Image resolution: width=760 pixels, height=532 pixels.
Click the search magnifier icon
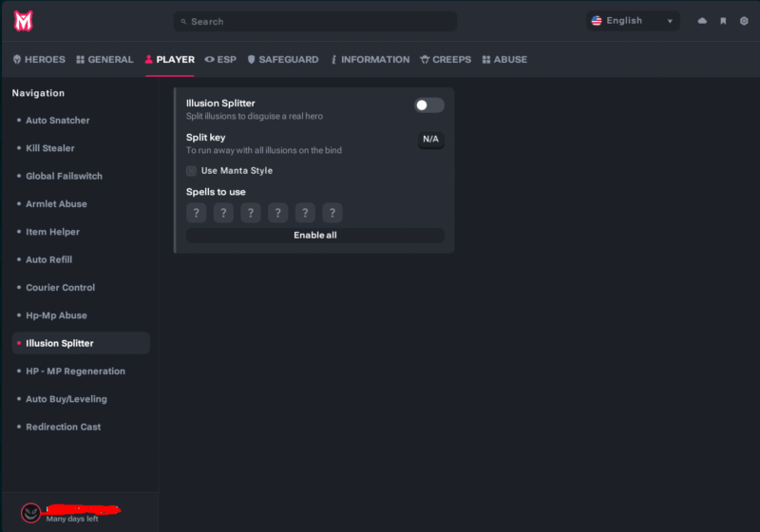[x=183, y=21]
